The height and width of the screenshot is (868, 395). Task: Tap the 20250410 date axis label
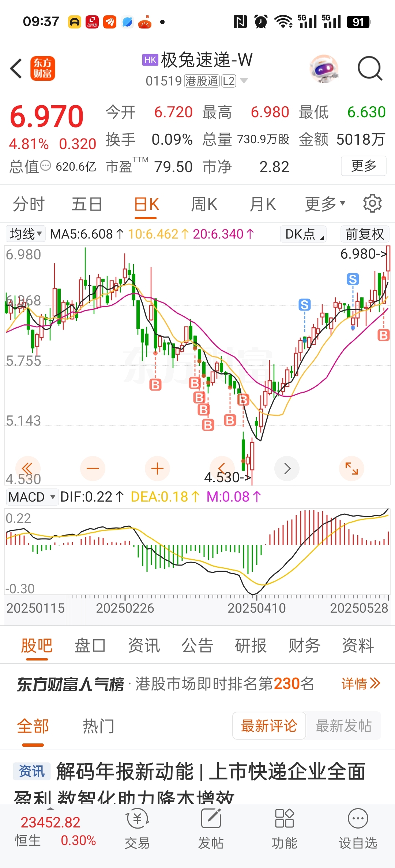(x=256, y=608)
